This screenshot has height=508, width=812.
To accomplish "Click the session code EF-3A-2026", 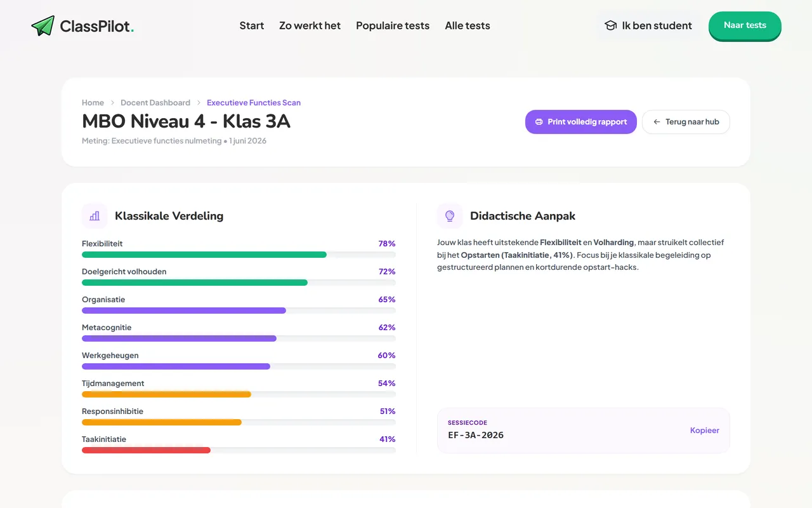I will point(476,436).
